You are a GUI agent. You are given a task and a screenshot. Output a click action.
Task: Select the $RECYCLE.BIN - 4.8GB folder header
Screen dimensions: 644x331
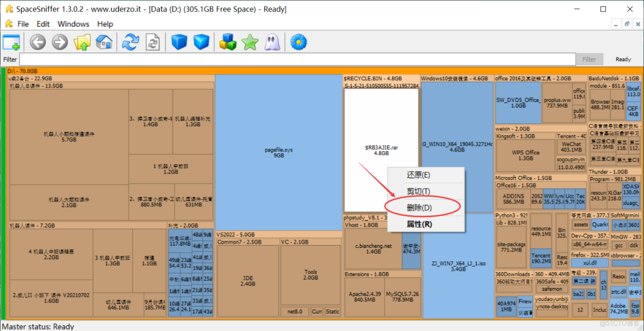click(381, 78)
